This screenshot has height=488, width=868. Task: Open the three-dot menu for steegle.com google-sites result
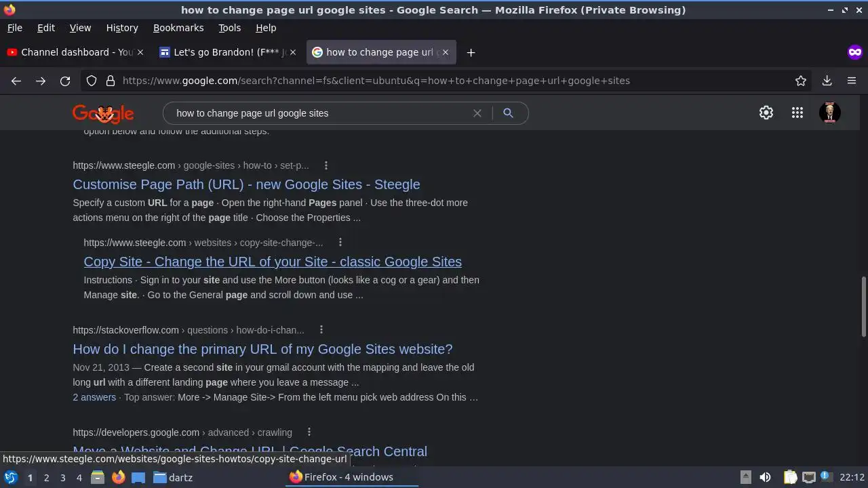pyautogui.click(x=326, y=165)
